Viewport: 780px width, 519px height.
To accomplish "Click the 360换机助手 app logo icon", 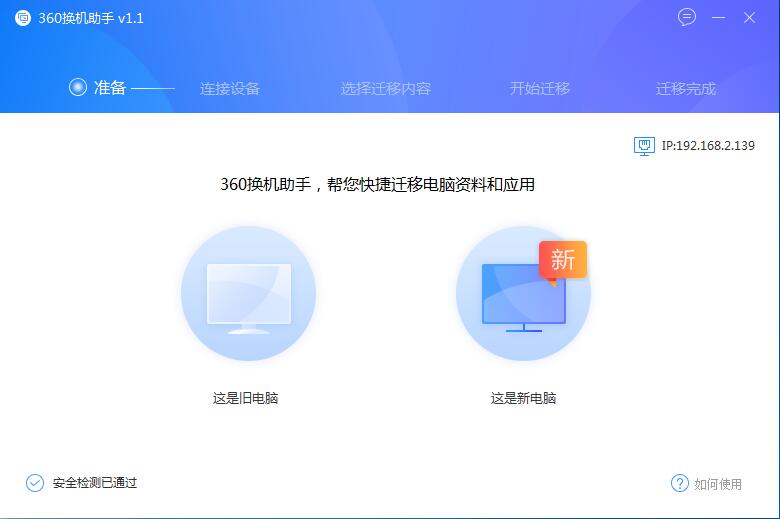I will [23, 18].
